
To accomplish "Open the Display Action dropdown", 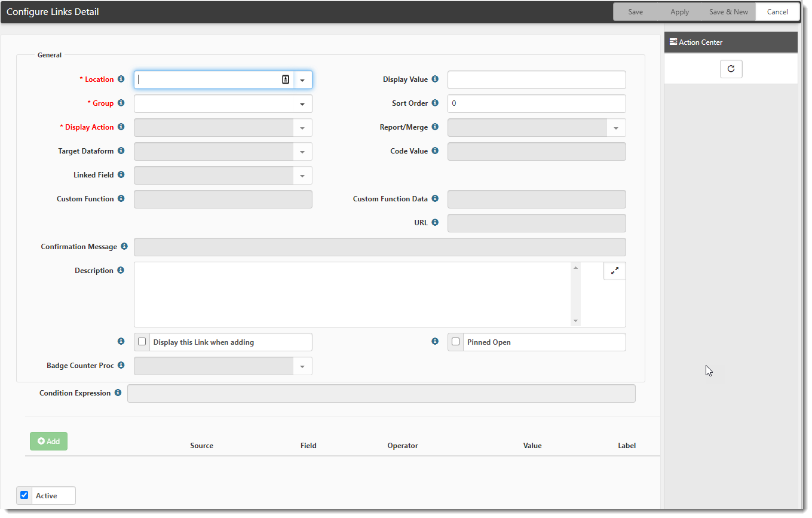I will tap(302, 128).
